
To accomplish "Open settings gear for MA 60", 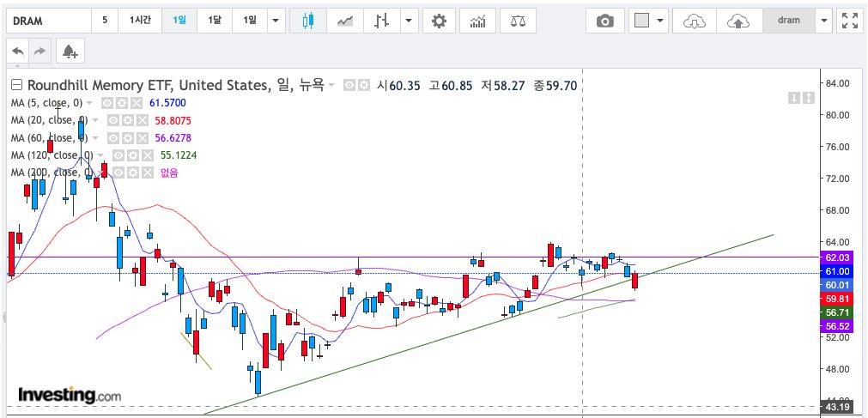I will coord(127,138).
